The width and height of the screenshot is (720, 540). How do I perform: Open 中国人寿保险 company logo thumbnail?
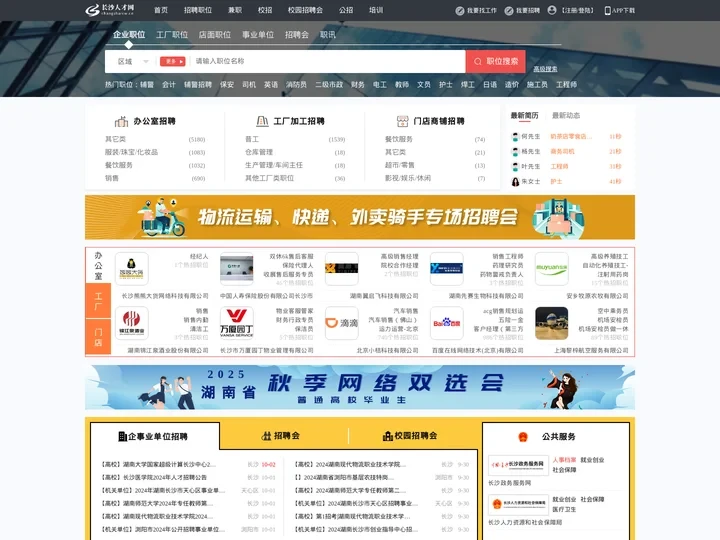236,269
